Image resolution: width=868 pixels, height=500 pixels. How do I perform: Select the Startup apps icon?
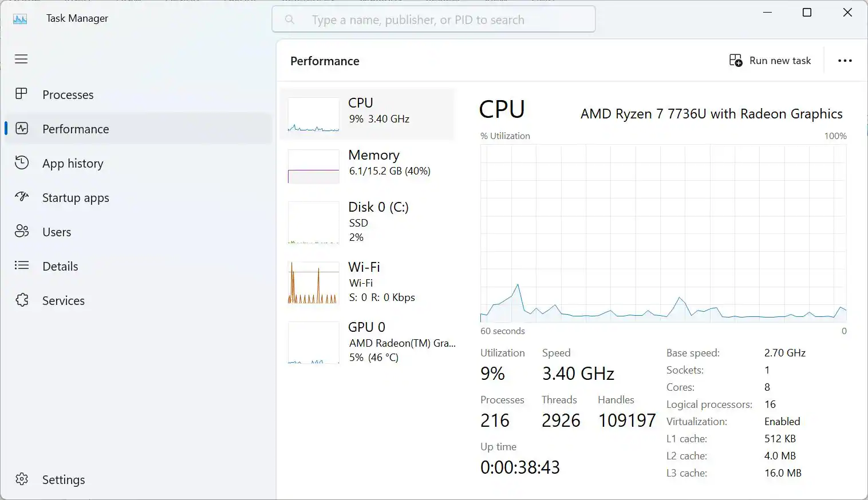click(21, 197)
